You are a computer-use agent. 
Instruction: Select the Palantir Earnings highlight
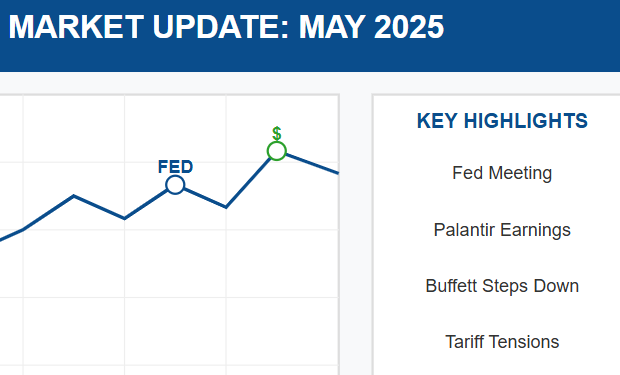(502, 230)
